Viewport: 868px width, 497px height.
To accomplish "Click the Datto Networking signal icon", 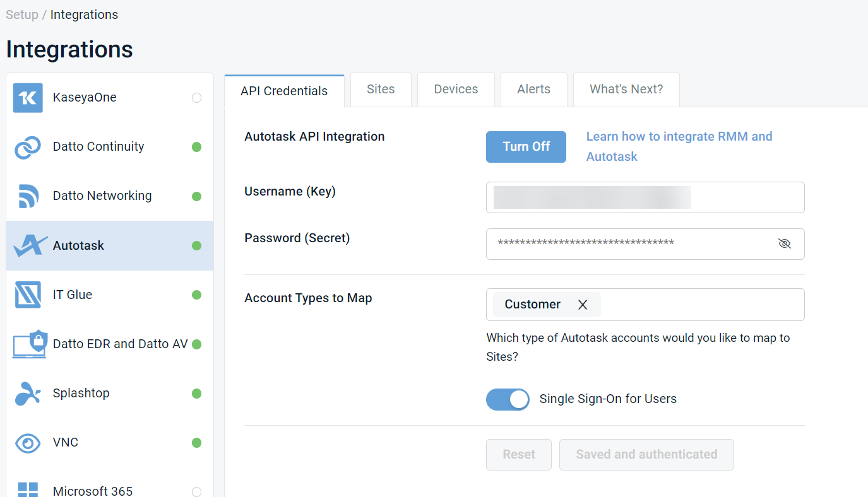I will (x=28, y=196).
